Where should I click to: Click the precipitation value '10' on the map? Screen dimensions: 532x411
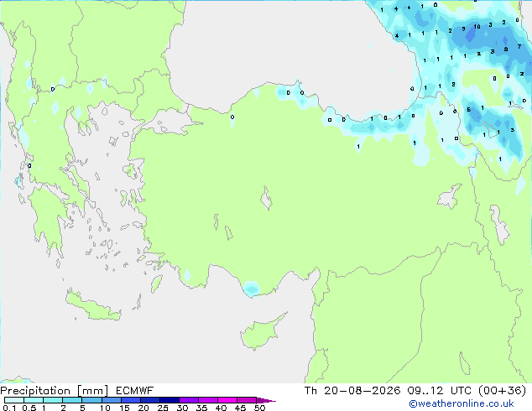point(477,27)
